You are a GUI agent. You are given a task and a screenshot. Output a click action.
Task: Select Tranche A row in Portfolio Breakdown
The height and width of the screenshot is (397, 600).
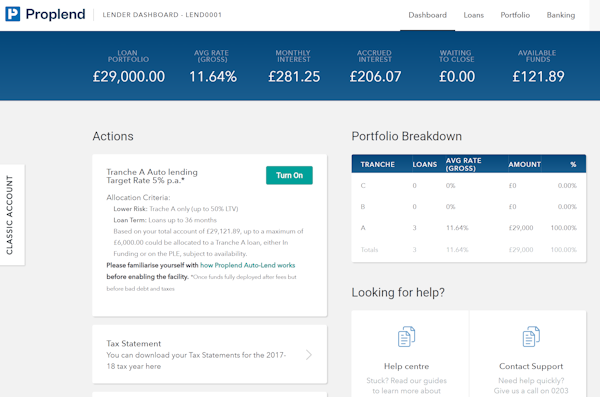pos(469,228)
